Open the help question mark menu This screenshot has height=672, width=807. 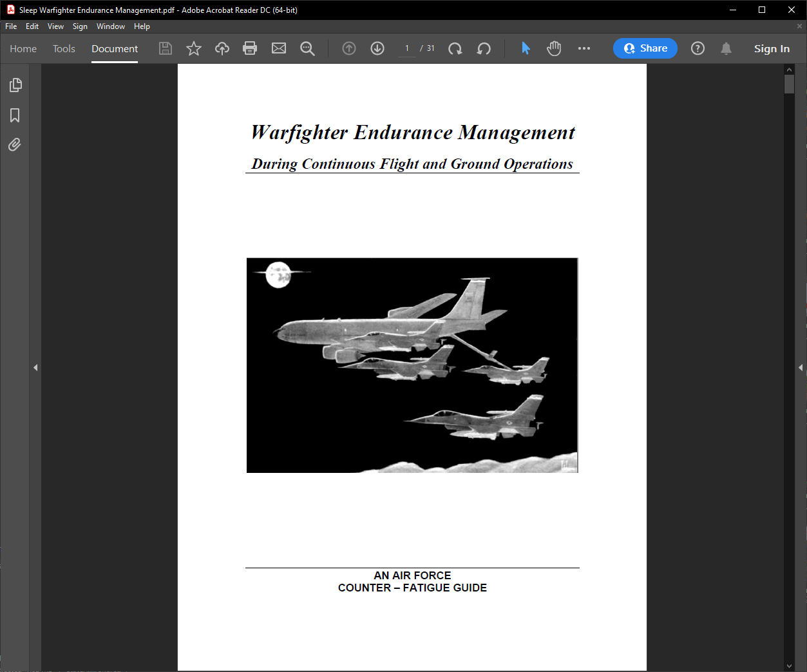coord(698,48)
